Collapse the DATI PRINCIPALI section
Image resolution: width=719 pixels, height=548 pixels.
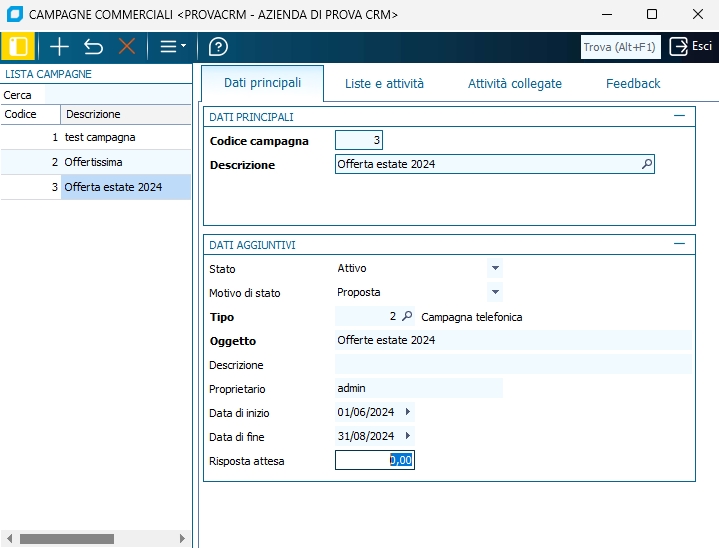(680, 117)
